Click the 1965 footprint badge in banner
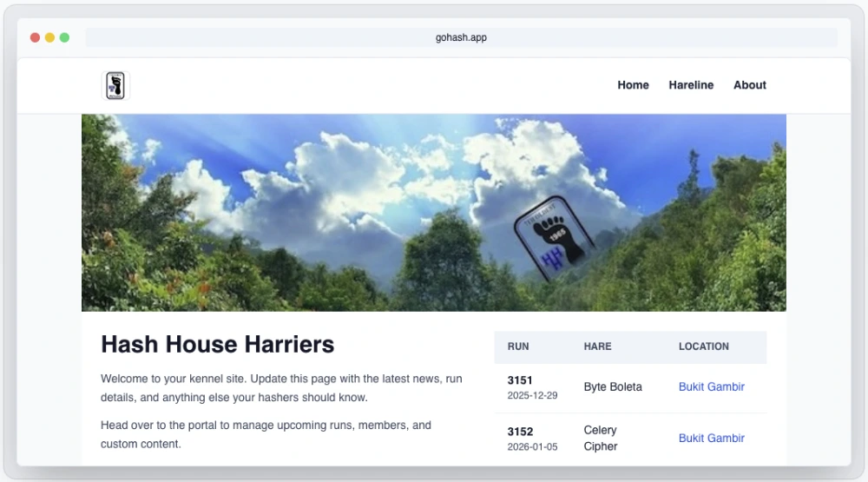This screenshot has width=868, height=482. (x=554, y=238)
